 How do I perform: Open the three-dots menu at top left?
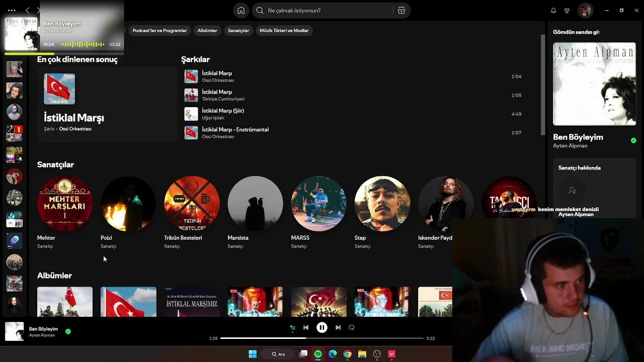tap(12, 10)
